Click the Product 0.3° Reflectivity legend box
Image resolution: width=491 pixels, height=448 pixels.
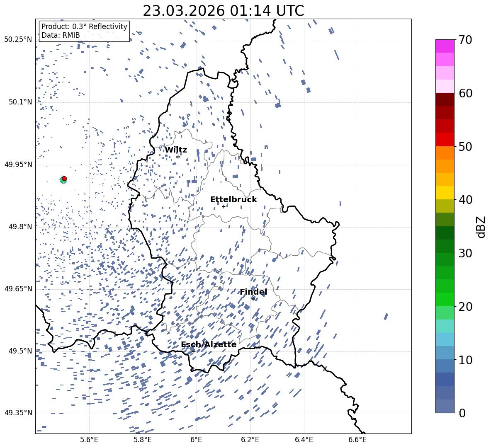[x=84, y=31]
